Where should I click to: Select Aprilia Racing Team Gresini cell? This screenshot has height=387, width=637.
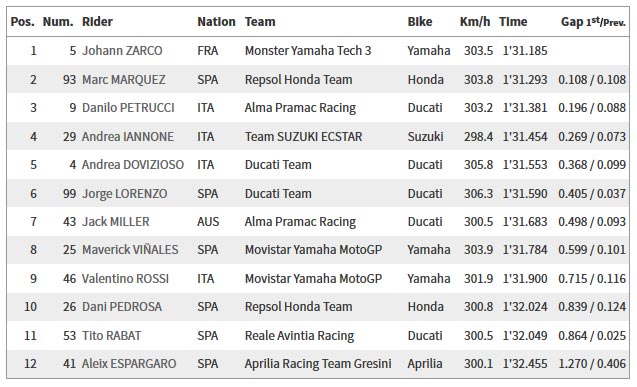pyautogui.click(x=318, y=364)
